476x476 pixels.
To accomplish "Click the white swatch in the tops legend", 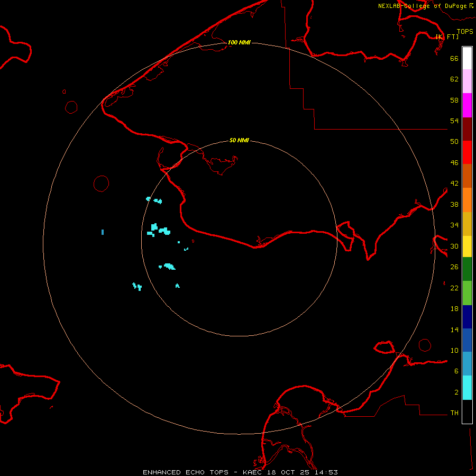I will point(467,58).
